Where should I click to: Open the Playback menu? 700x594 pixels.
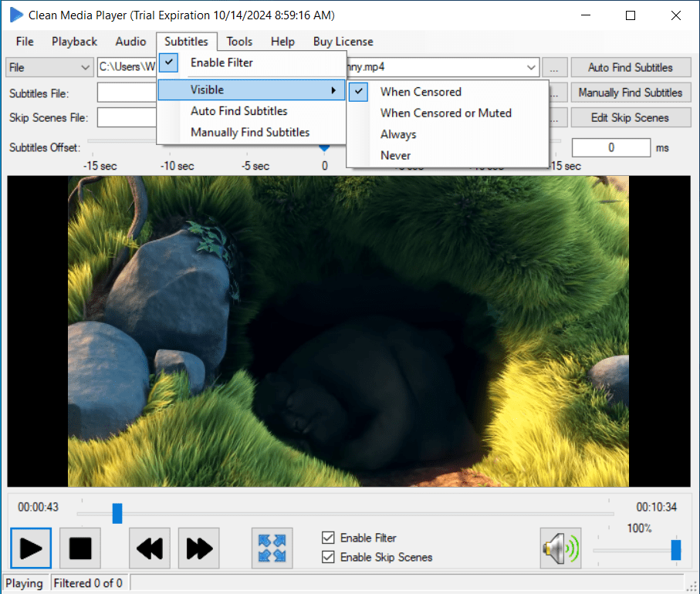[x=74, y=42]
